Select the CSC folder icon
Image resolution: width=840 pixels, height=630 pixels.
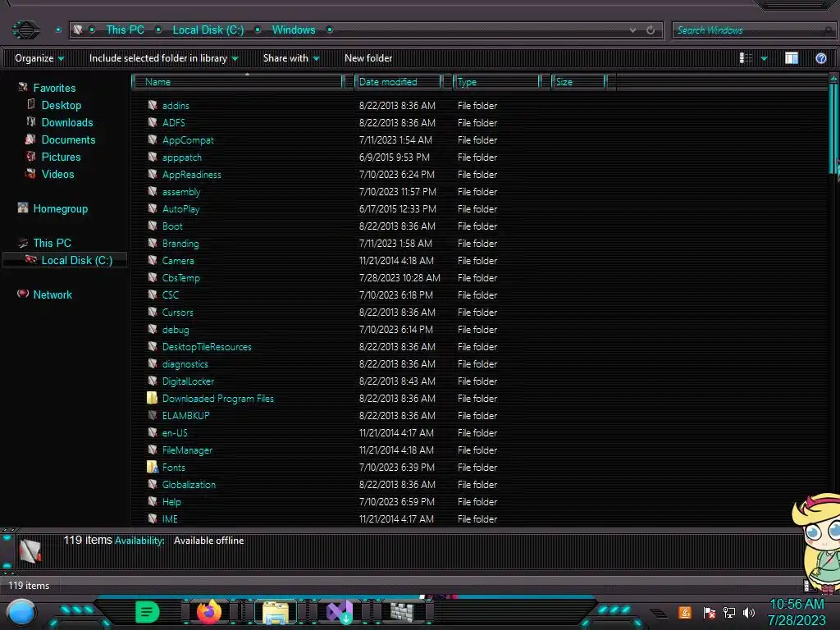coord(152,294)
